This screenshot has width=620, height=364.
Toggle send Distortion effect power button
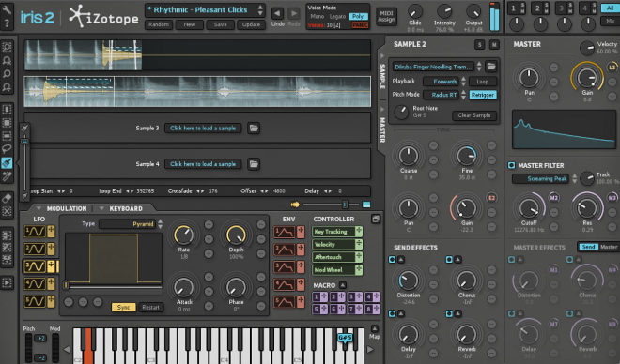coord(392,259)
